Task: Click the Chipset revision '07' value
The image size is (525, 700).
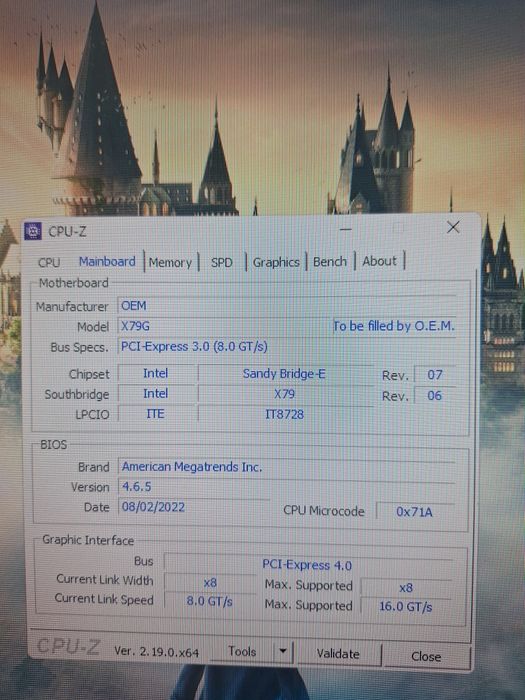Action: coord(435,375)
